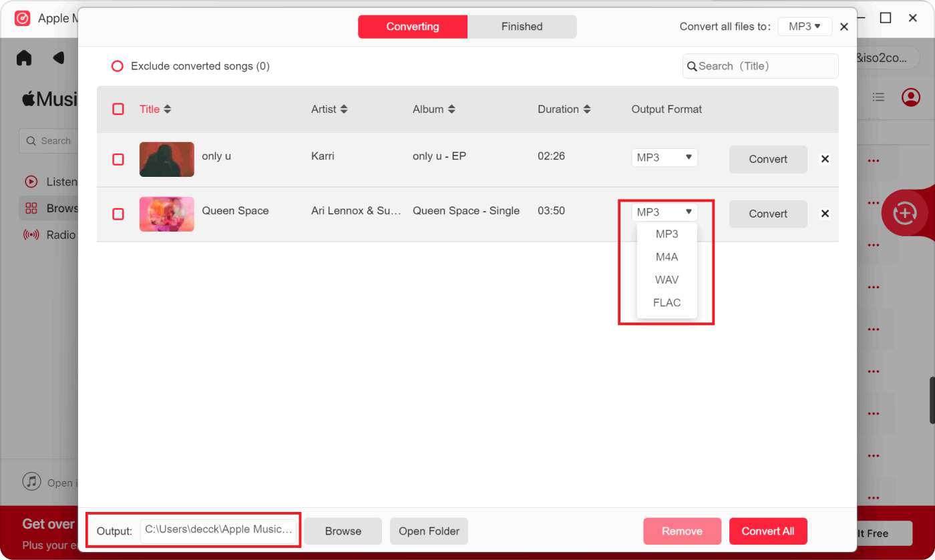
Task: Tick the select-all checkbox in the header
Action: (x=118, y=109)
